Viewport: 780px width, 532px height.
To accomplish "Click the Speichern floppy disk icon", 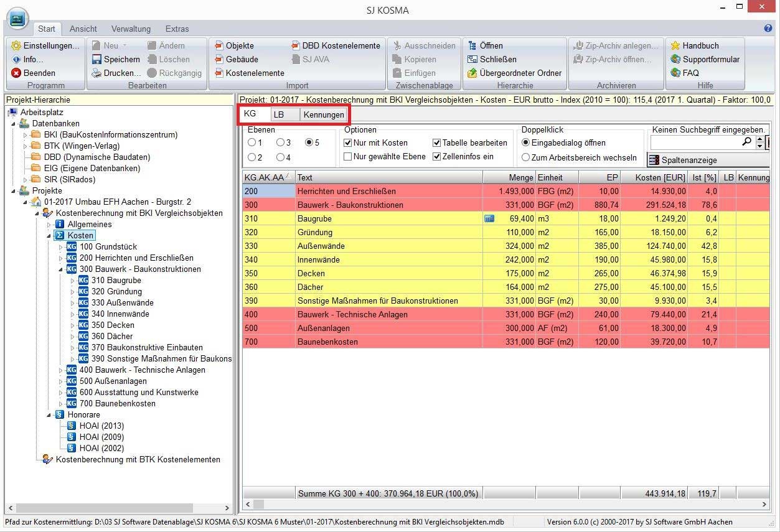I will click(x=96, y=59).
